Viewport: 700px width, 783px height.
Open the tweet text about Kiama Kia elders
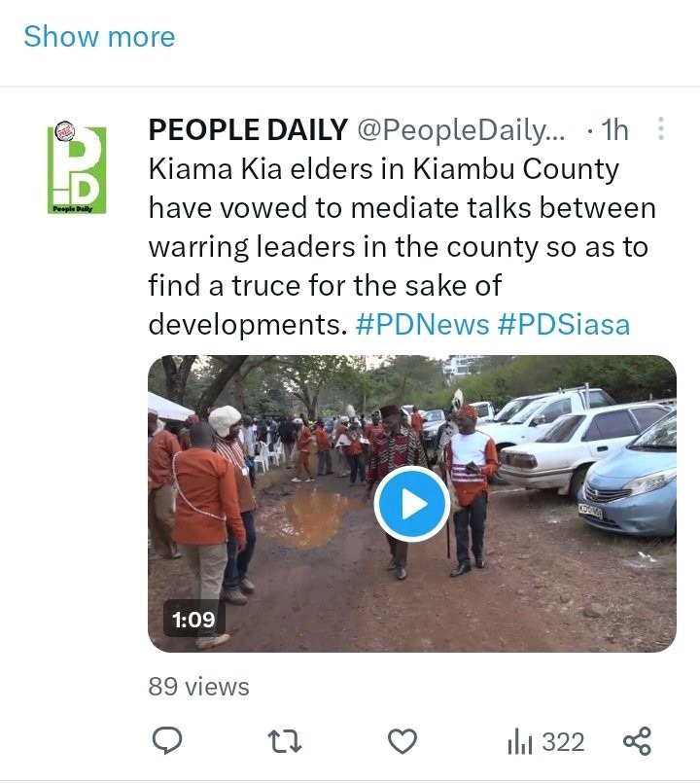[402, 247]
